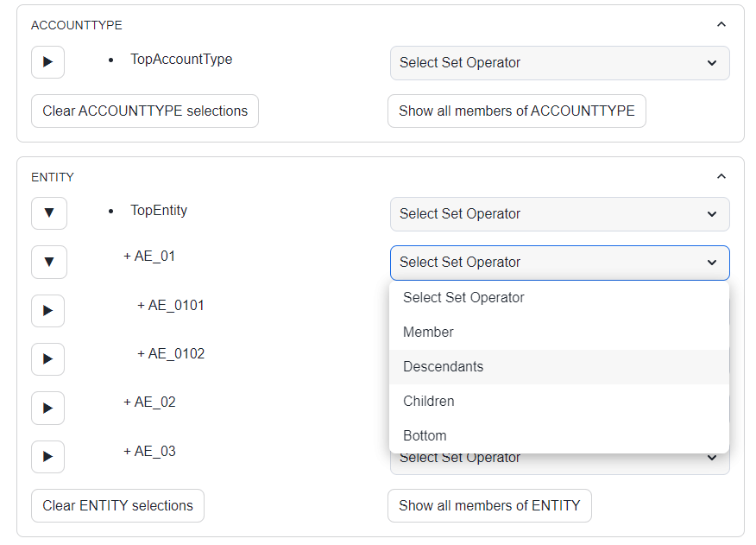This screenshot has height=545, width=756.
Task: Expand the AE_0102 node arrow
Action: coord(48,359)
